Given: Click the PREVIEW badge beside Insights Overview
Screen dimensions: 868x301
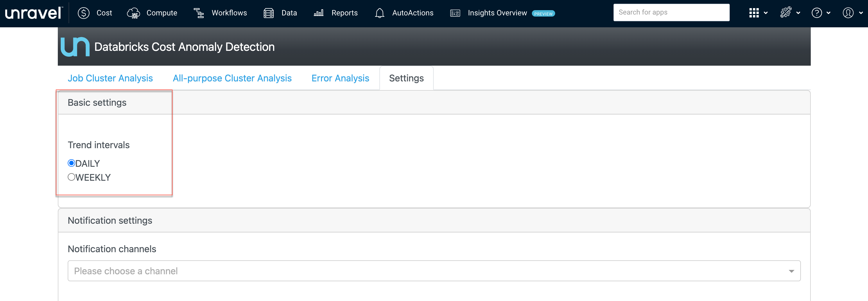Looking at the screenshot, I should click(543, 14).
